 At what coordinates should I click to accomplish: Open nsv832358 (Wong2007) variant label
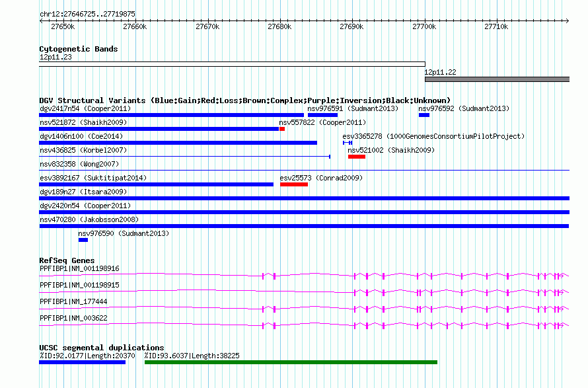click(79, 165)
